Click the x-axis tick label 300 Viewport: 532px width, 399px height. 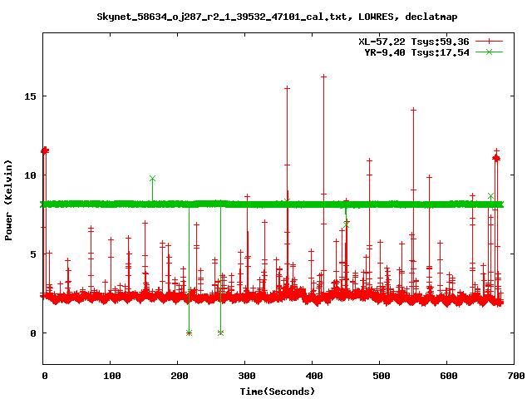(246, 376)
